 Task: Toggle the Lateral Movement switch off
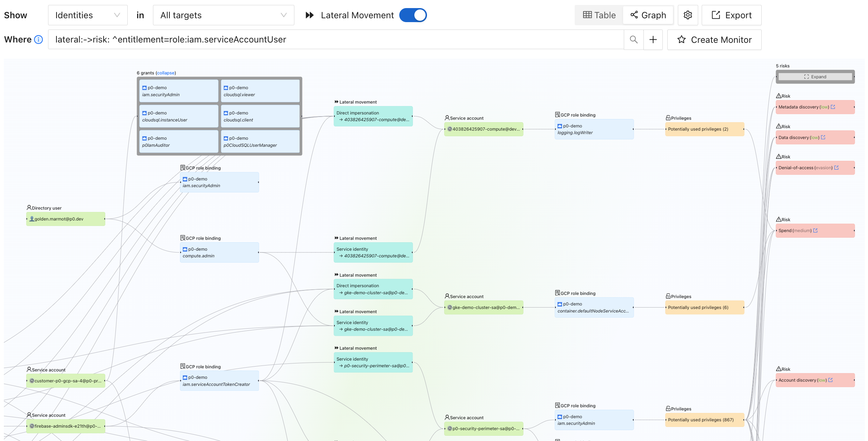tap(413, 15)
